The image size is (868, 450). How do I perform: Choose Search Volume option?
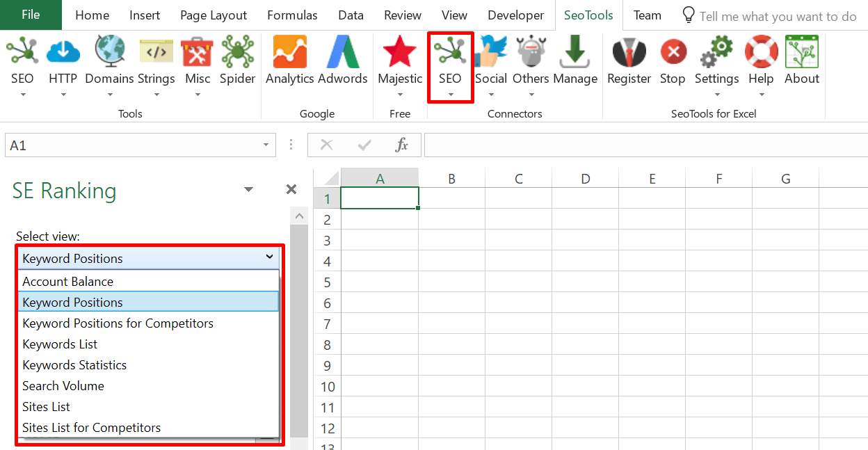(x=148, y=386)
